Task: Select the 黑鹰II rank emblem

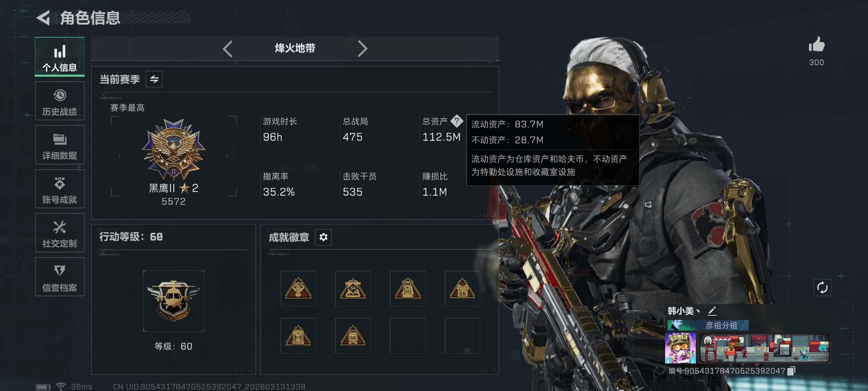Action: [x=174, y=149]
